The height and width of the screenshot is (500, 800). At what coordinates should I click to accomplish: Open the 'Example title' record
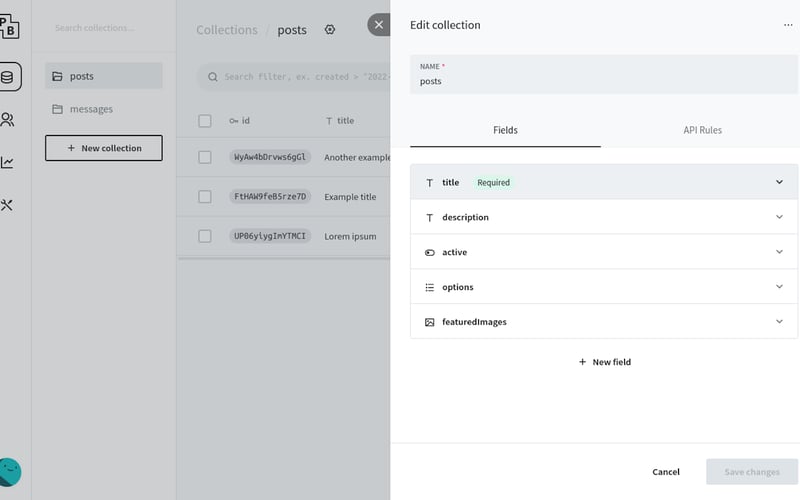pyautogui.click(x=350, y=197)
